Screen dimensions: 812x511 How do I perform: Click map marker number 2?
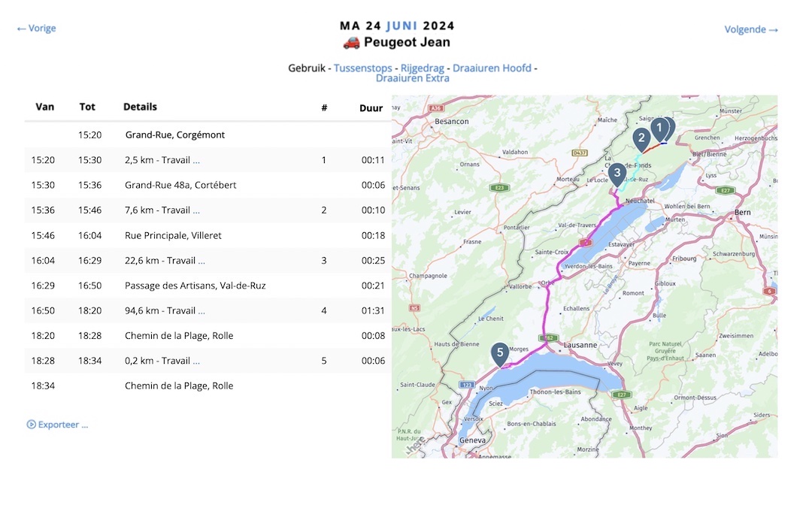(641, 139)
